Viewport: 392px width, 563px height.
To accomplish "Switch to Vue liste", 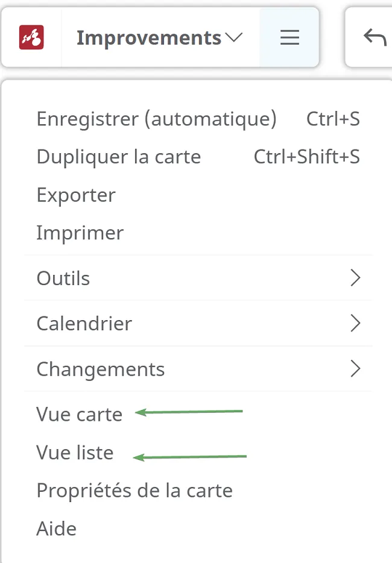I will pyautogui.click(x=75, y=453).
